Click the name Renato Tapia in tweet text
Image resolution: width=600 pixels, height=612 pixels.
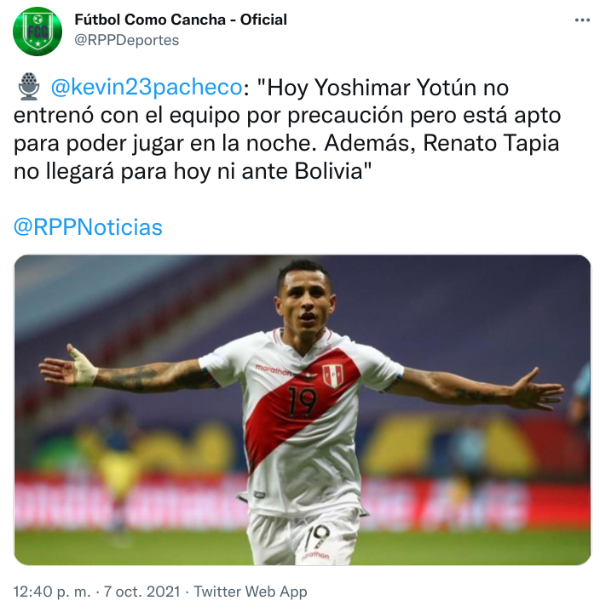(x=491, y=143)
